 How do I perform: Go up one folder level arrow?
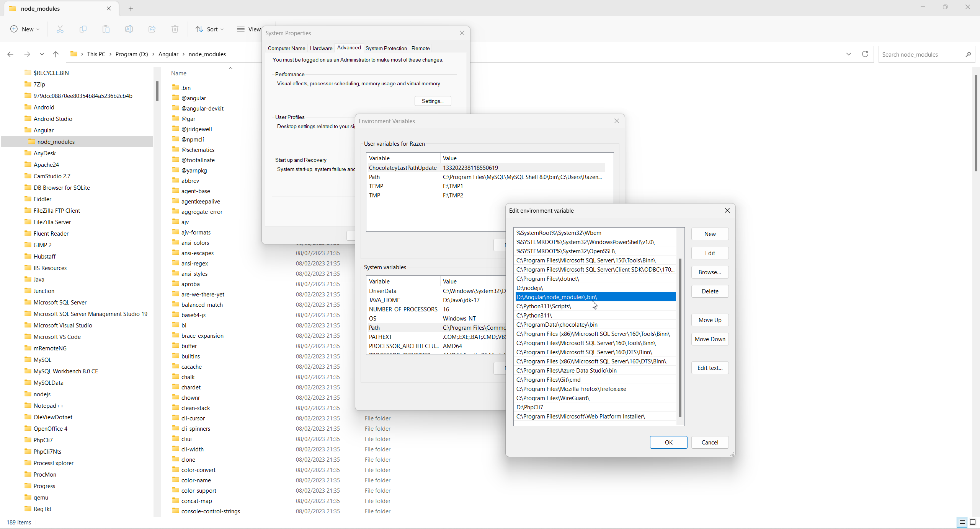pyautogui.click(x=56, y=54)
